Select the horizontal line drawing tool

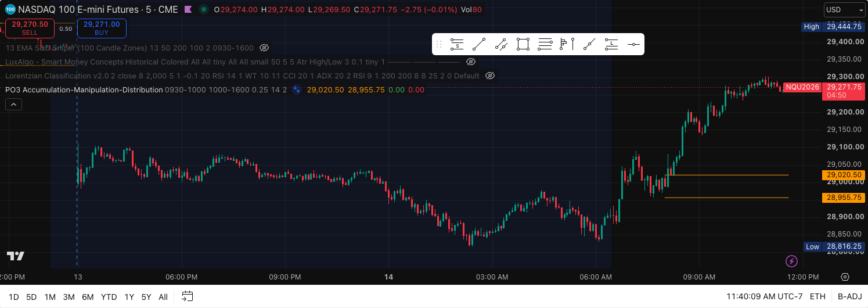633,44
